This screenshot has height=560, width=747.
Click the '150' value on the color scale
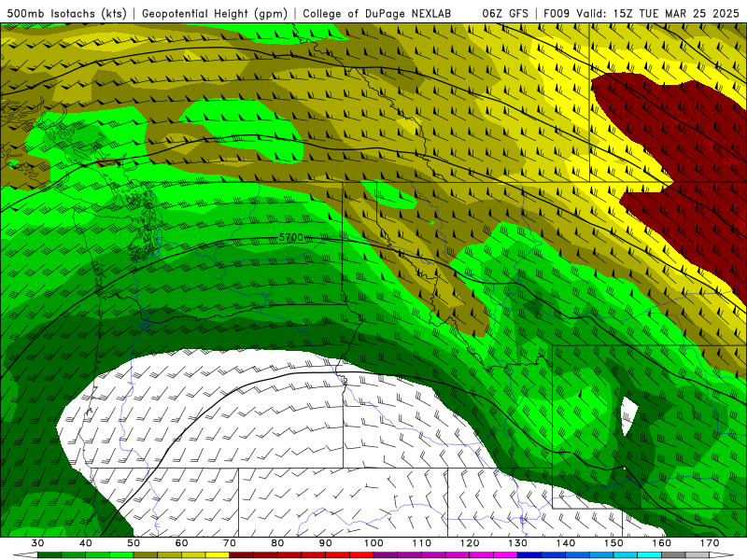(613, 543)
